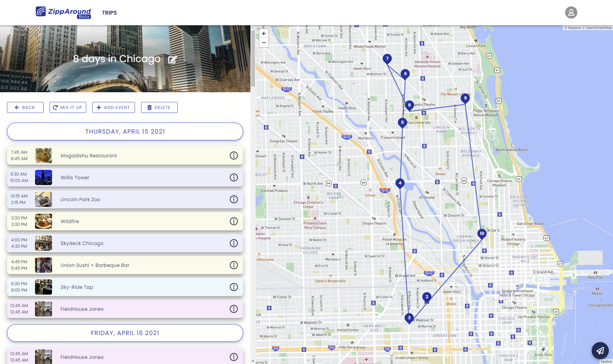Click the paper plane floating button
The height and width of the screenshot is (364, 613).
600,350
